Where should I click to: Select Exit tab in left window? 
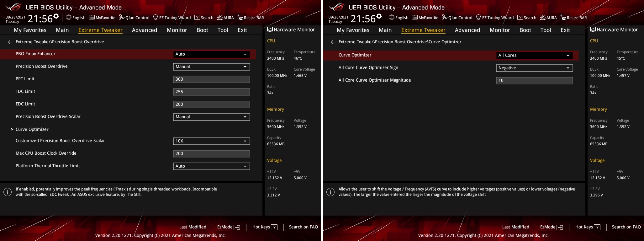242,30
